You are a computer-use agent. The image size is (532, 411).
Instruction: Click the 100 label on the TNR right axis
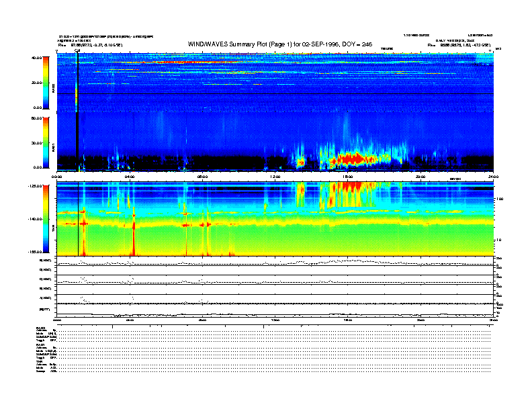(500, 199)
